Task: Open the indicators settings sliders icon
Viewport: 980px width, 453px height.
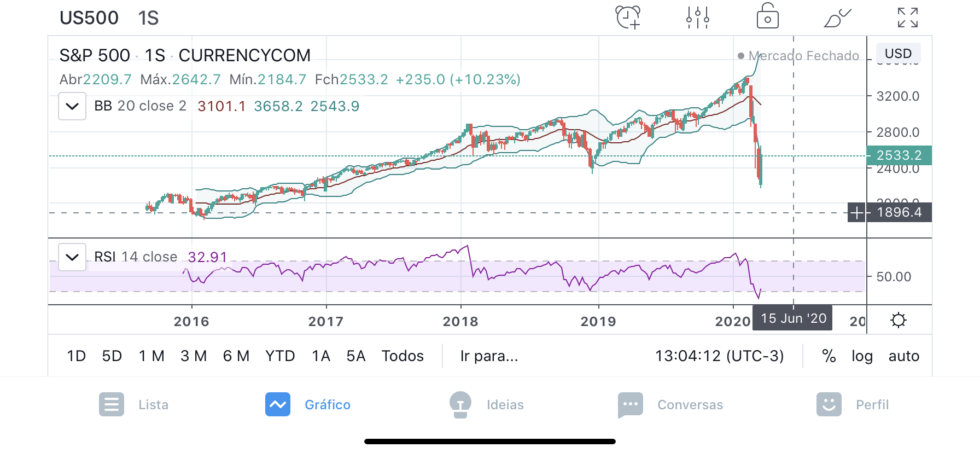Action: (698, 18)
